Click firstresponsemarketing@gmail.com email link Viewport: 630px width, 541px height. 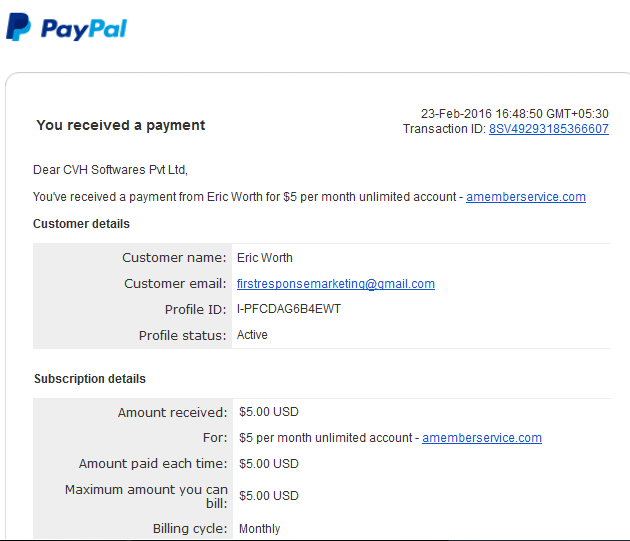click(335, 284)
